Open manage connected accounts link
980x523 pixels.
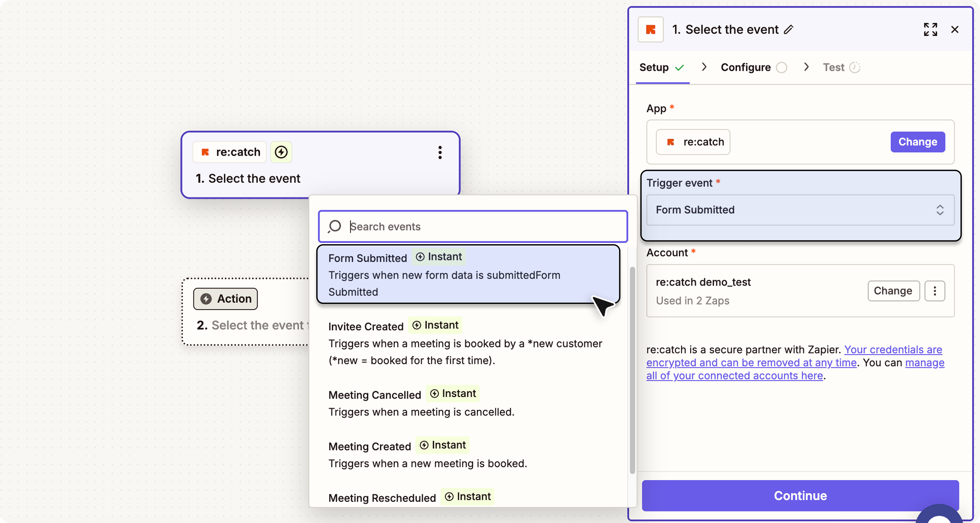pyautogui.click(x=795, y=369)
